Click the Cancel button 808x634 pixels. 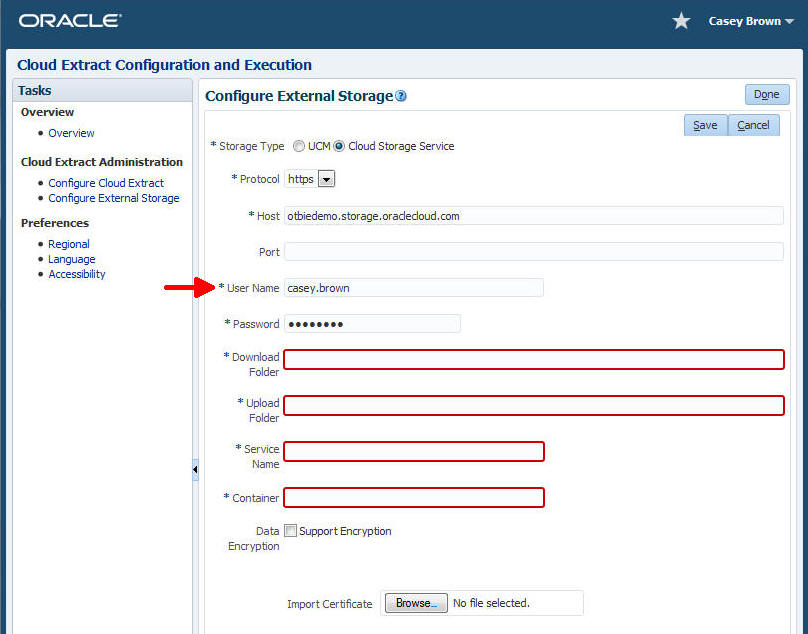pyautogui.click(x=753, y=124)
